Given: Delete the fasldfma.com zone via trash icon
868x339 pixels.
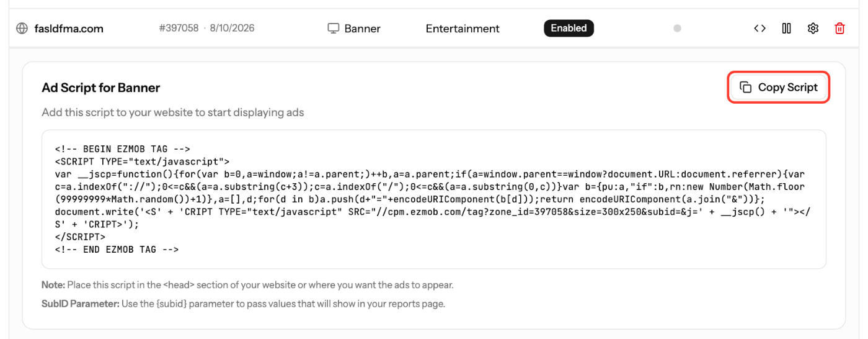Looking at the screenshot, I should pyautogui.click(x=839, y=29).
